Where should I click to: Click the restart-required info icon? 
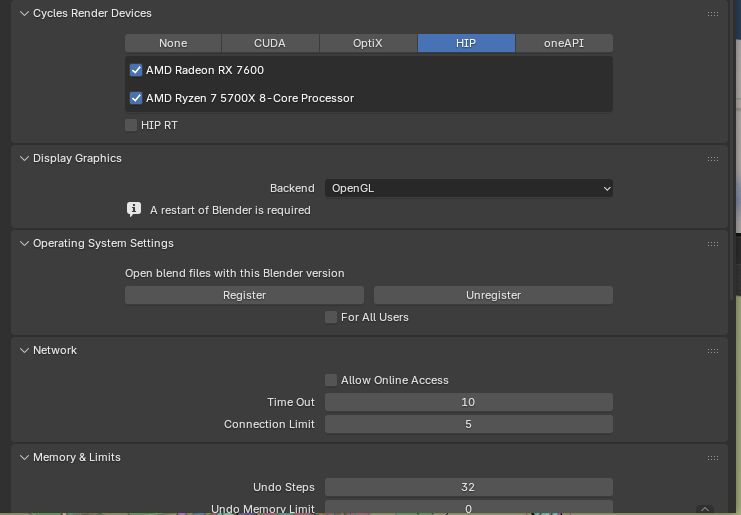pyautogui.click(x=134, y=210)
